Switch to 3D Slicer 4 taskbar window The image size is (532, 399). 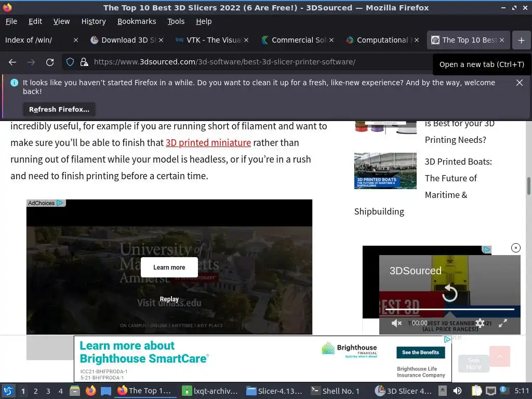tap(404, 391)
